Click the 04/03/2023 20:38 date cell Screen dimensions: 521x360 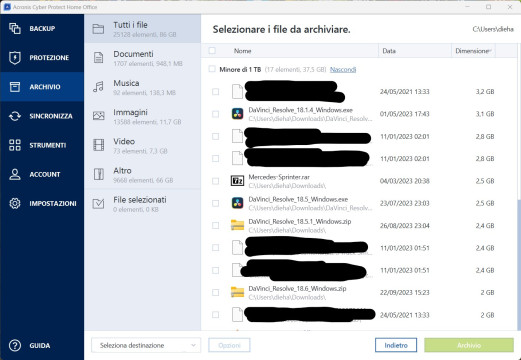click(x=405, y=181)
